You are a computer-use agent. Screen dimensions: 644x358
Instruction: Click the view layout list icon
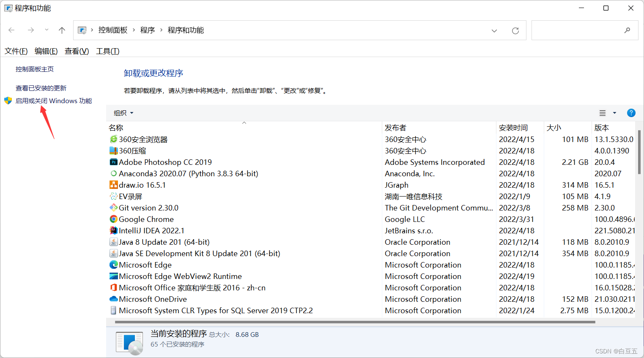pyautogui.click(x=603, y=113)
